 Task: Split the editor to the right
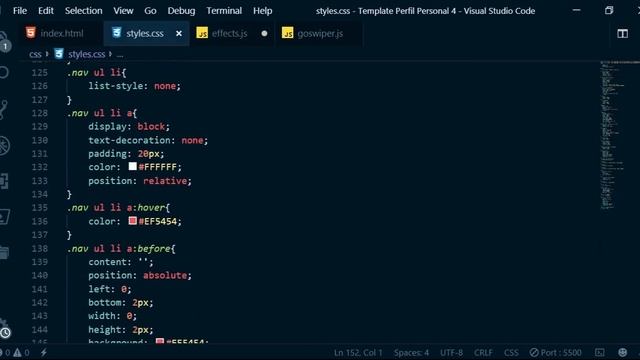622,33
